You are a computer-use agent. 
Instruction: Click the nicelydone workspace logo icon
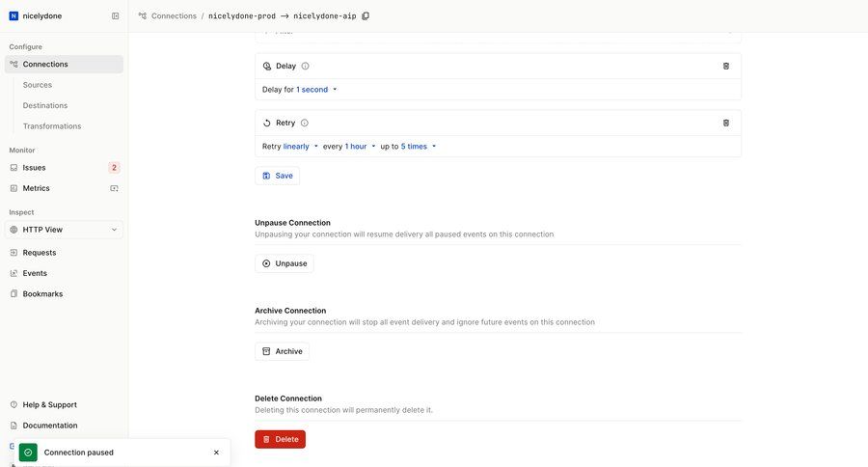click(14, 16)
